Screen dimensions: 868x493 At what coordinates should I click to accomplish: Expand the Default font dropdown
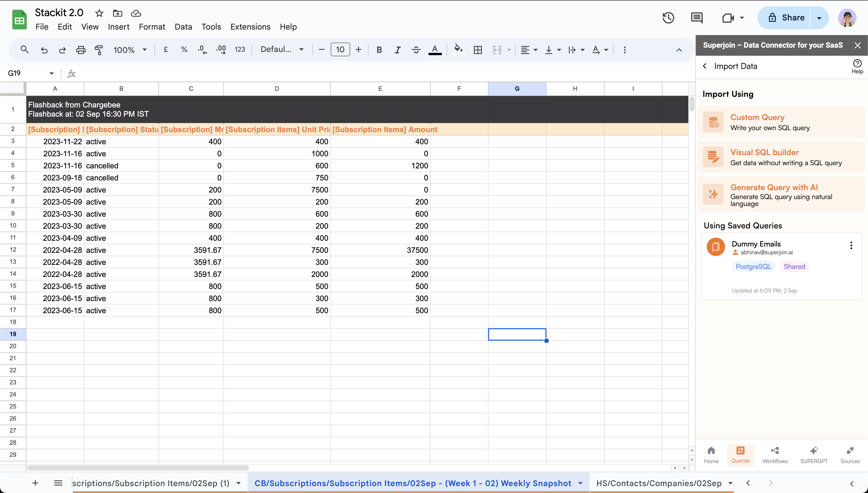click(x=282, y=49)
